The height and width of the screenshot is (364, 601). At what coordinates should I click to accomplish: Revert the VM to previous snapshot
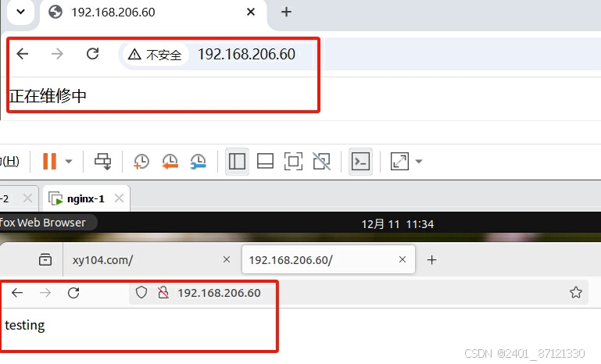click(170, 162)
